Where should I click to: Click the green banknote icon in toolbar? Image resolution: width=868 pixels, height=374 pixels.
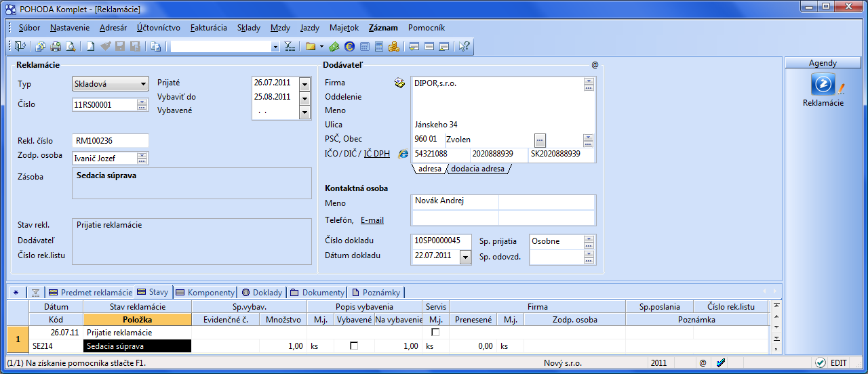point(334,47)
